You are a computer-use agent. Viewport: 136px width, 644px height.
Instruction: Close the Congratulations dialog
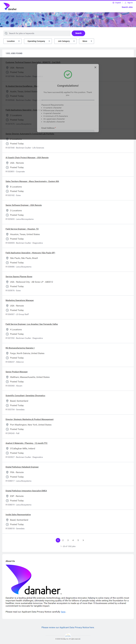[95, 67]
